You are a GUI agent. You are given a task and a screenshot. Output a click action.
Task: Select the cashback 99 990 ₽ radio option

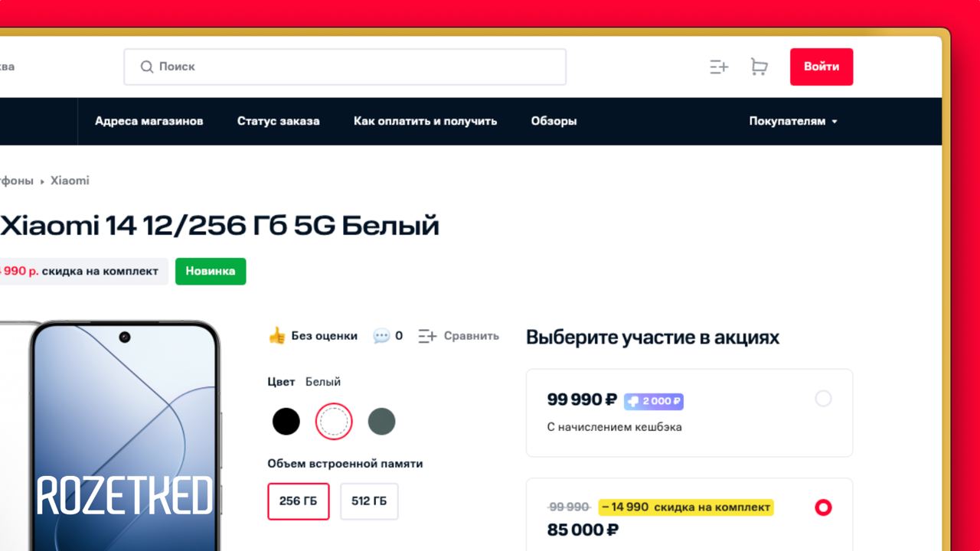(x=823, y=399)
